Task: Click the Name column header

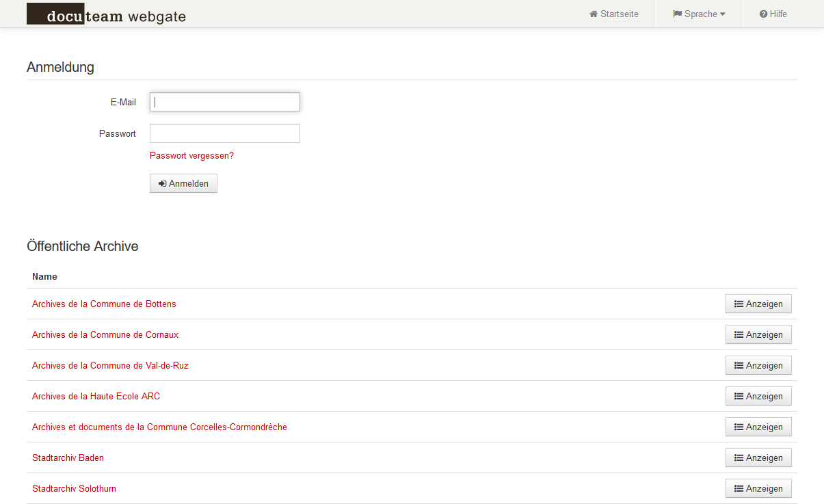Action: [44, 276]
